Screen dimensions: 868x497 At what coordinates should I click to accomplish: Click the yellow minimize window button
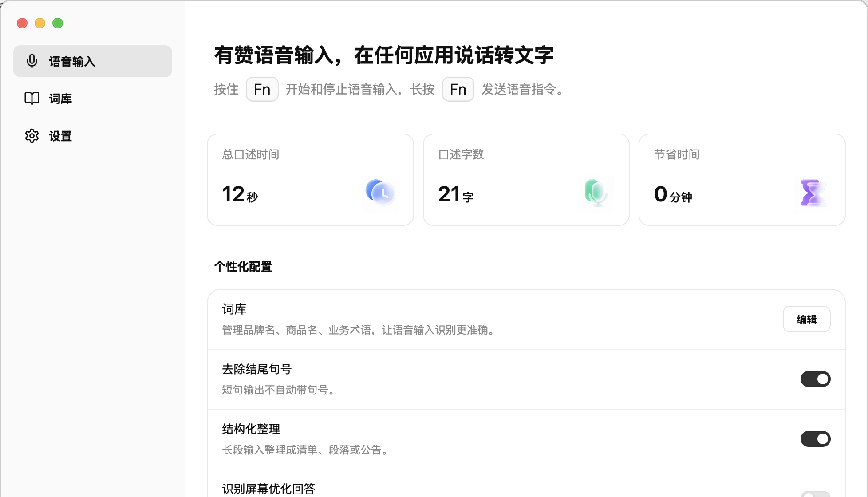click(40, 23)
